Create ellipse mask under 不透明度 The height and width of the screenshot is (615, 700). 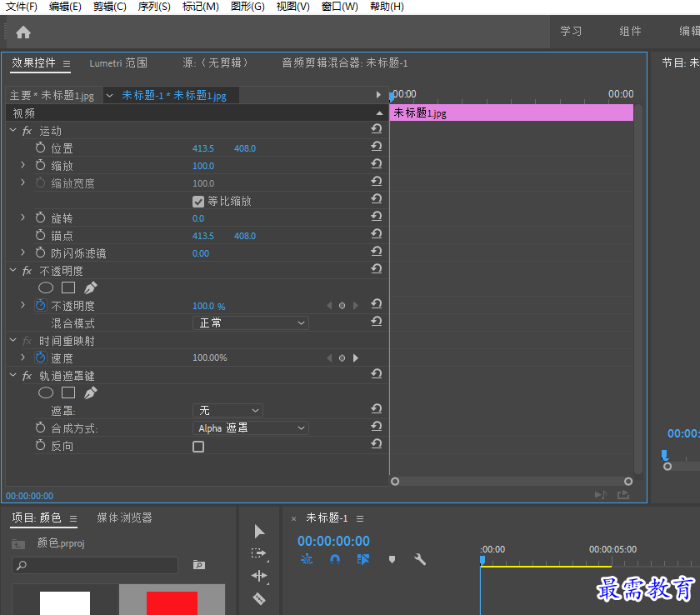click(46, 287)
